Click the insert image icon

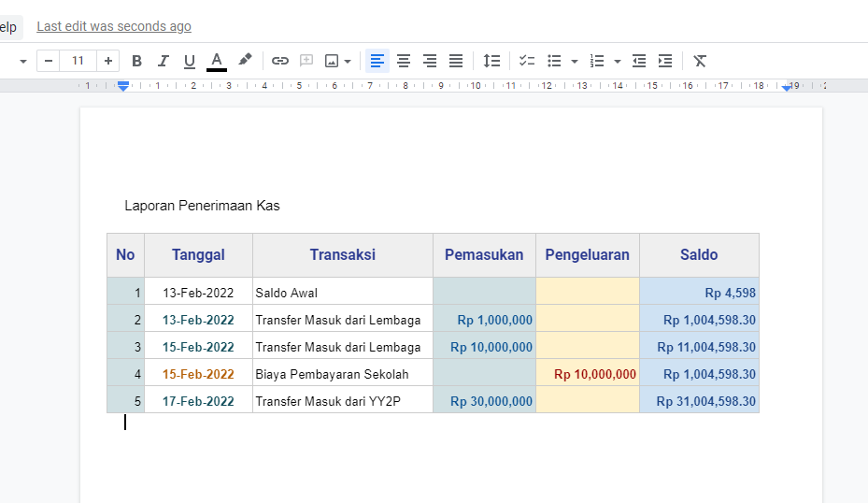tap(332, 61)
